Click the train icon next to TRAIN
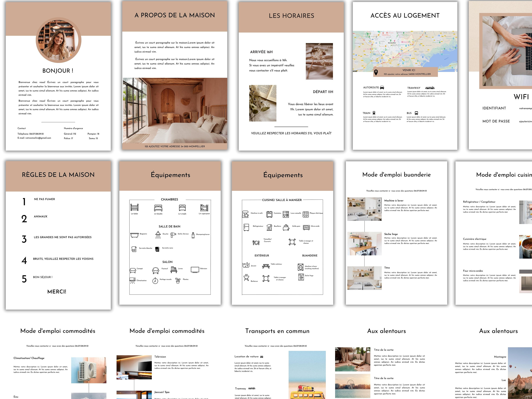This screenshot has width=532, height=399. tap(374, 113)
